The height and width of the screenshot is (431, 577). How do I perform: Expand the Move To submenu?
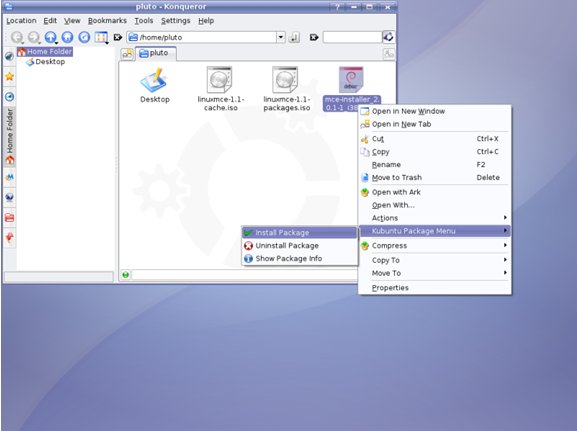(x=435, y=273)
